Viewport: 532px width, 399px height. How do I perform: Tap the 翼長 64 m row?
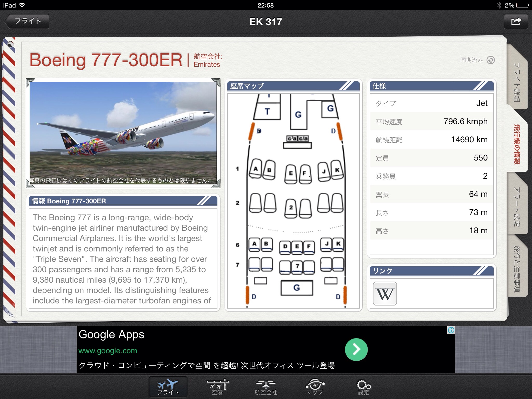coord(431,194)
